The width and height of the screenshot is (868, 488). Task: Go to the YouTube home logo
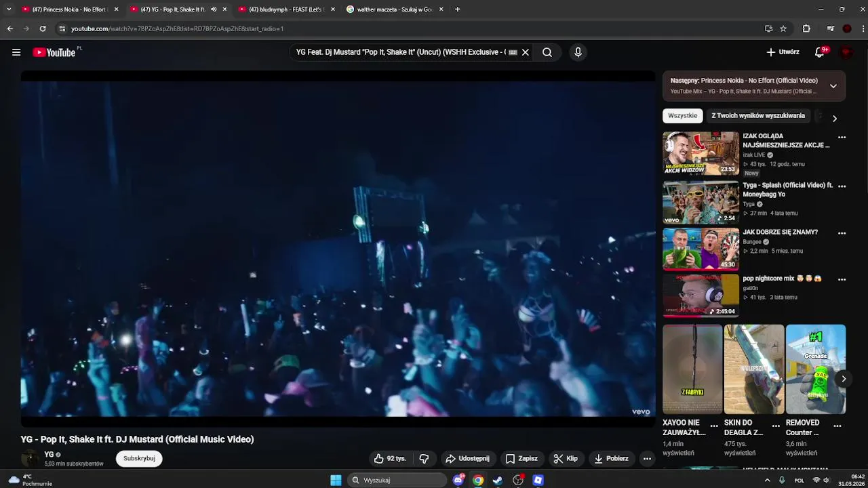tap(54, 52)
